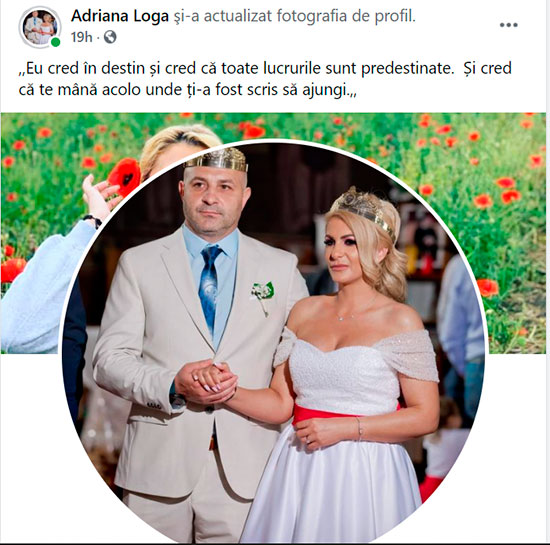Screen dimensions: 550x545
Task: Click the bride's tiara in profile photo
Action: click(364, 210)
